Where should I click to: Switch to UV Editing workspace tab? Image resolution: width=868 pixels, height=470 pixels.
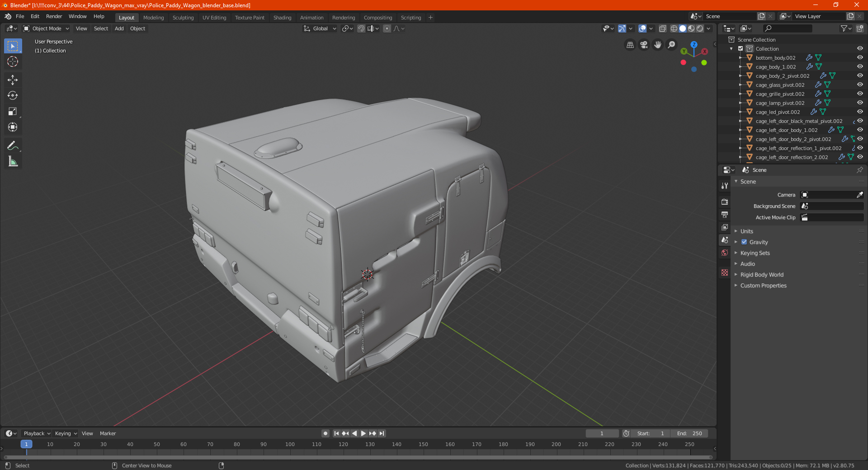214,18
